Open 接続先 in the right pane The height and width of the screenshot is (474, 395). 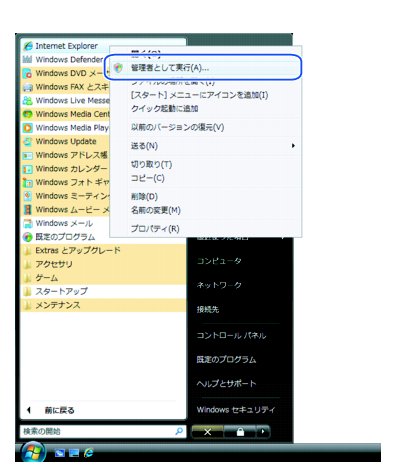tap(208, 309)
